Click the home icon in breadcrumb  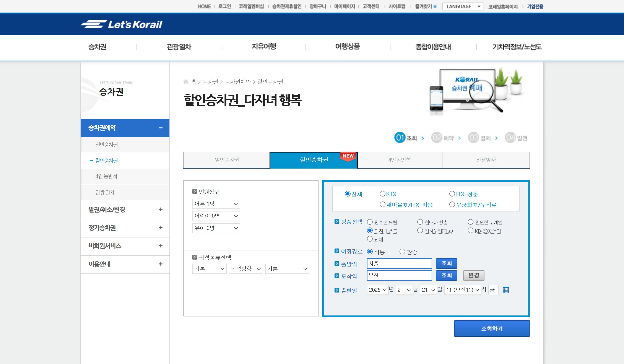click(x=186, y=81)
